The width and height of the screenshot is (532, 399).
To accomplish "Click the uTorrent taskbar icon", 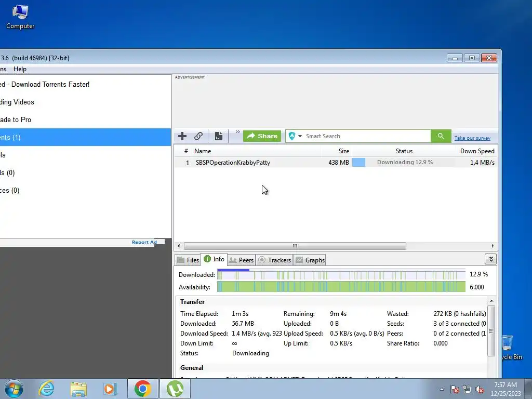I will click(x=175, y=389).
